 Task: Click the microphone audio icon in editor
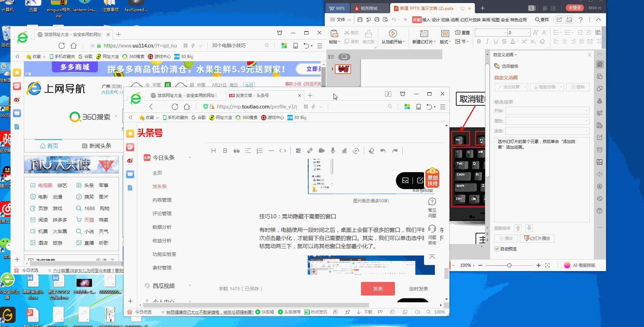[333, 151]
